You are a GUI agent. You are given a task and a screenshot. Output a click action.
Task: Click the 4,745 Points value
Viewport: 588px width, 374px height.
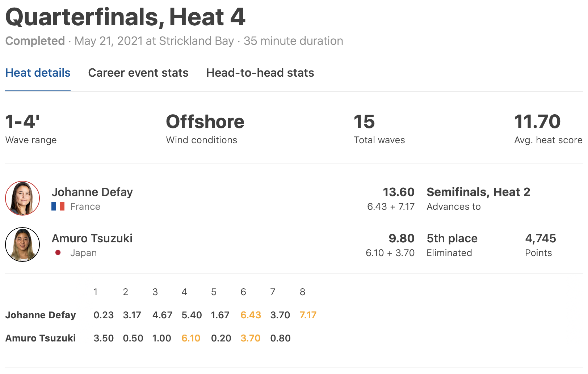(x=541, y=238)
